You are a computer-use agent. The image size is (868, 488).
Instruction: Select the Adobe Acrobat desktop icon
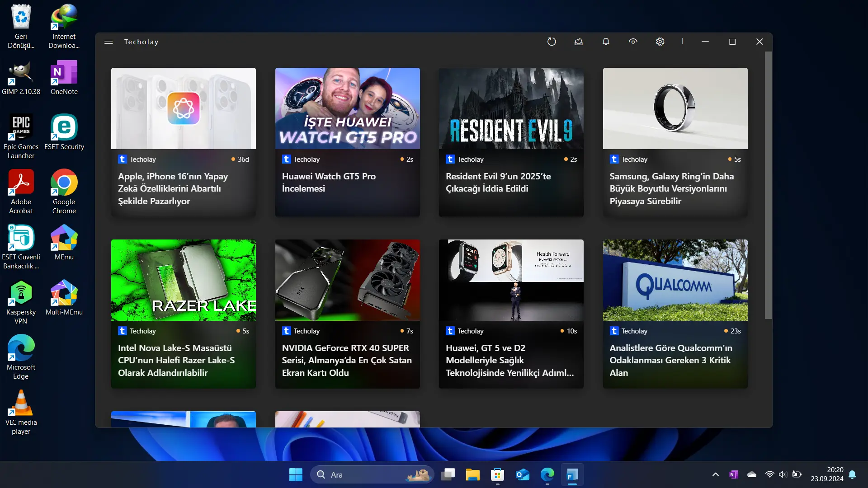(21, 192)
